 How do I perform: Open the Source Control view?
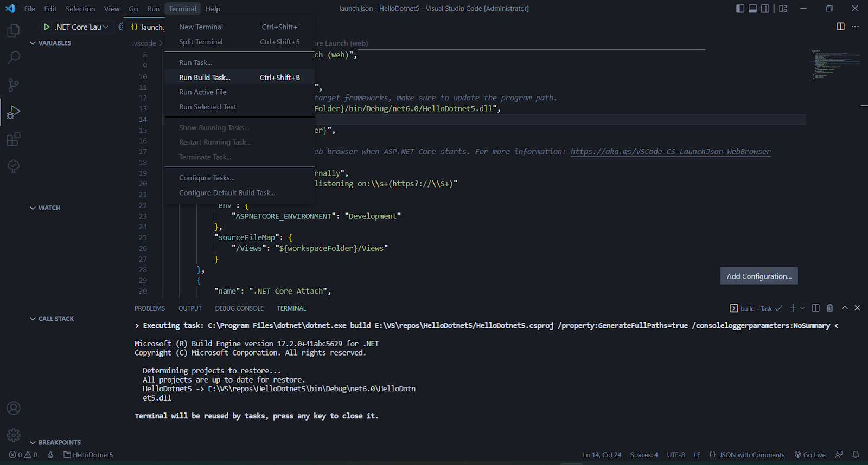click(x=14, y=85)
